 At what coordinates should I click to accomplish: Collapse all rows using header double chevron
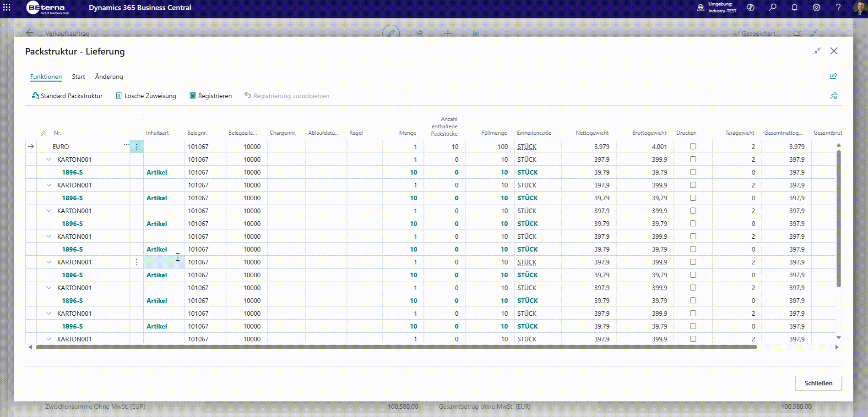[x=43, y=133]
